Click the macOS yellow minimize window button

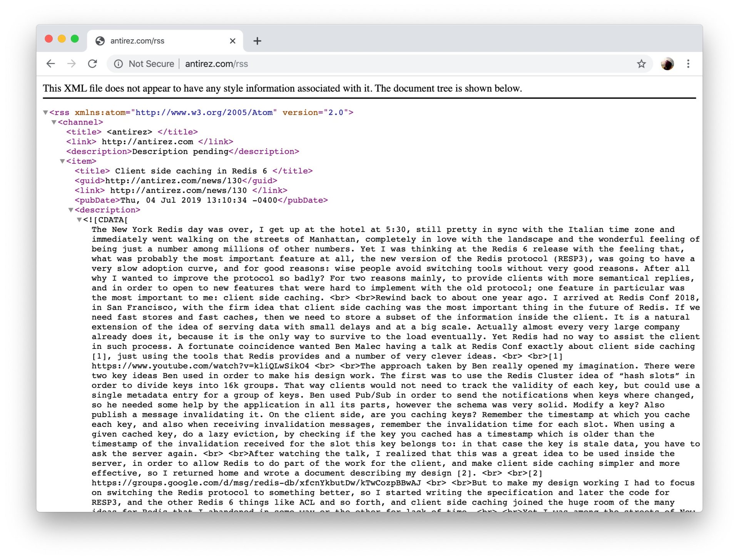click(62, 39)
